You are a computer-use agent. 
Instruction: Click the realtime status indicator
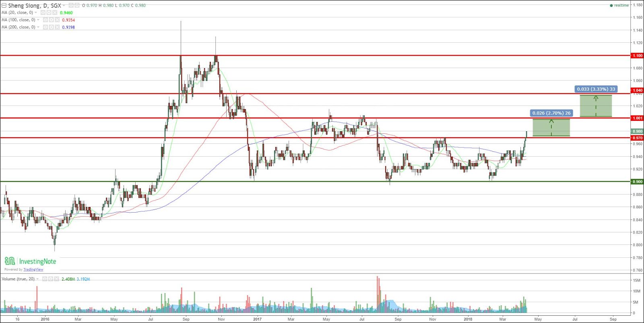[x=619, y=5]
